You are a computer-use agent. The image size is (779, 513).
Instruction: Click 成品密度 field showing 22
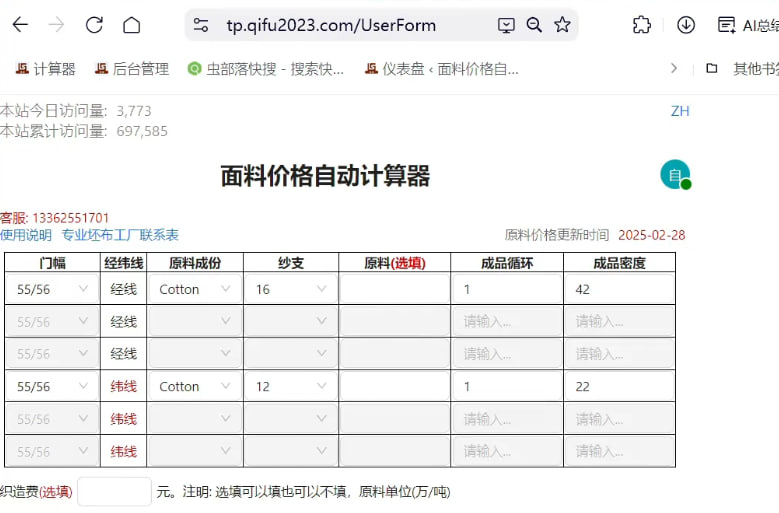619,386
